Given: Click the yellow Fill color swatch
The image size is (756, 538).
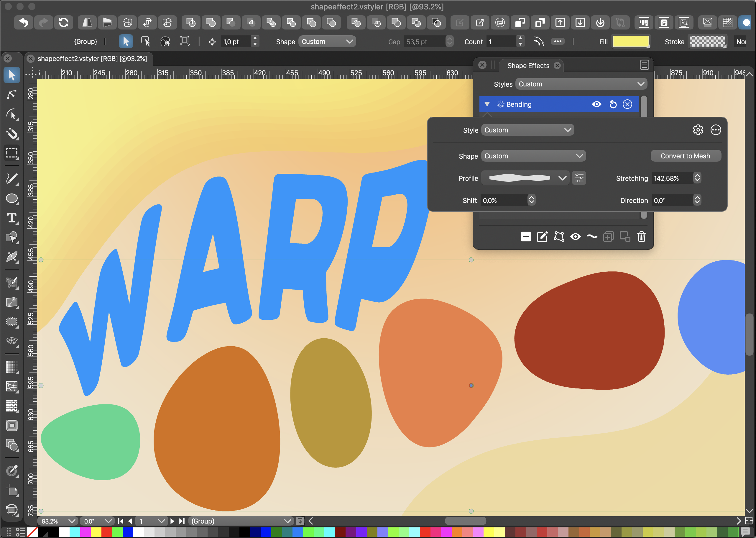Looking at the screenshot, I should tap(630, 41).
